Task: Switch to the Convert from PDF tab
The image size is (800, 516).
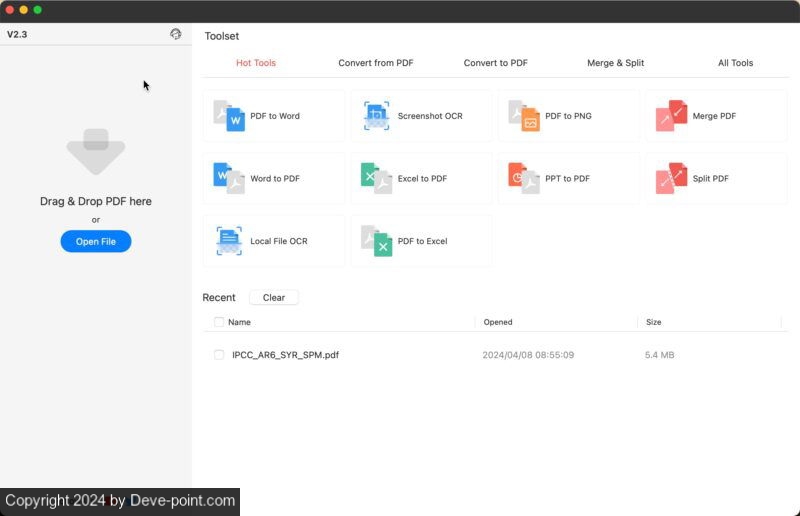Action: [x=375, y=63]
